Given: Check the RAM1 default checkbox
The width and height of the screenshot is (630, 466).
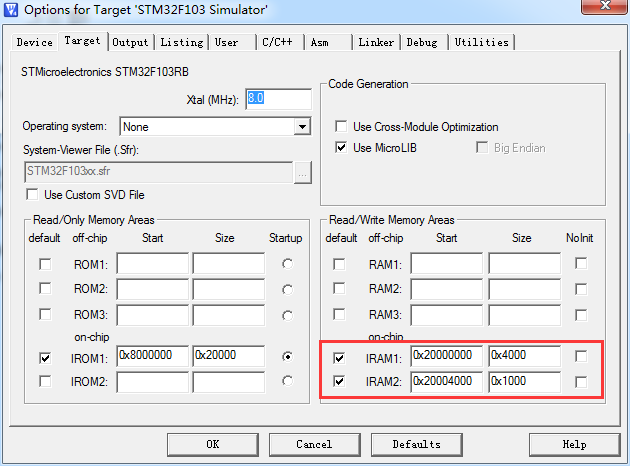Looking at the screenshot, I should pos(339,264).
